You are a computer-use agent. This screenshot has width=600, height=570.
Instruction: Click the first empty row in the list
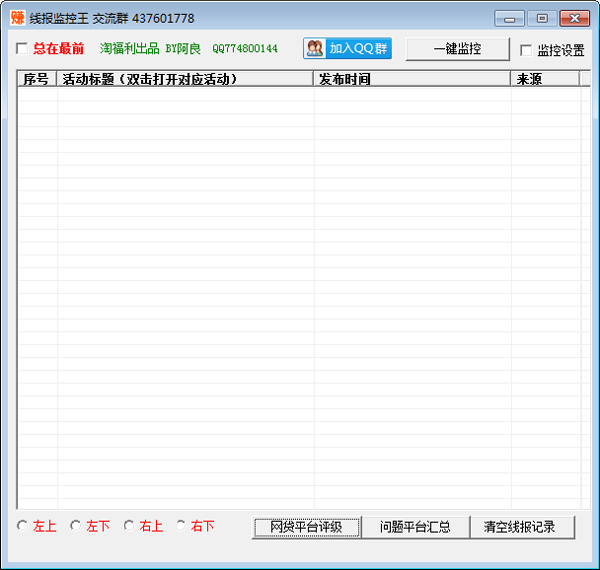[x=298, y=94]
